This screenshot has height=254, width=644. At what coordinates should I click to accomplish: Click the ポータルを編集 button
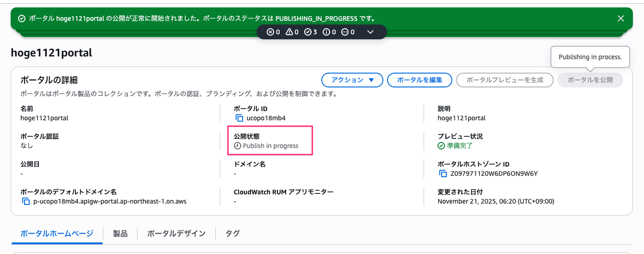click(x=419, y=80)
